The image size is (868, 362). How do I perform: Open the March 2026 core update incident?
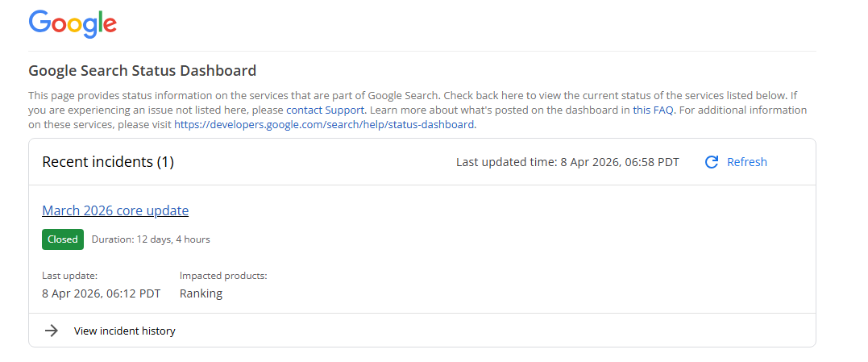(x=115, y=210)
